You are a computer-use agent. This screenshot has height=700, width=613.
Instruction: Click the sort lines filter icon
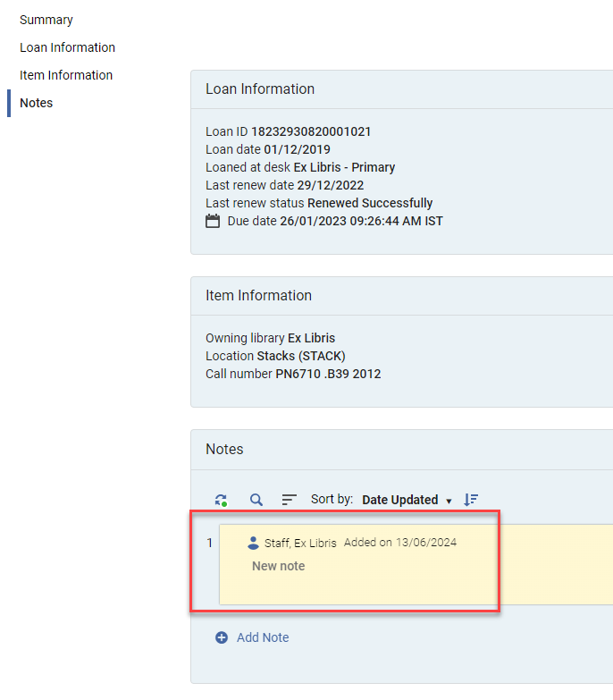[289, 500]
